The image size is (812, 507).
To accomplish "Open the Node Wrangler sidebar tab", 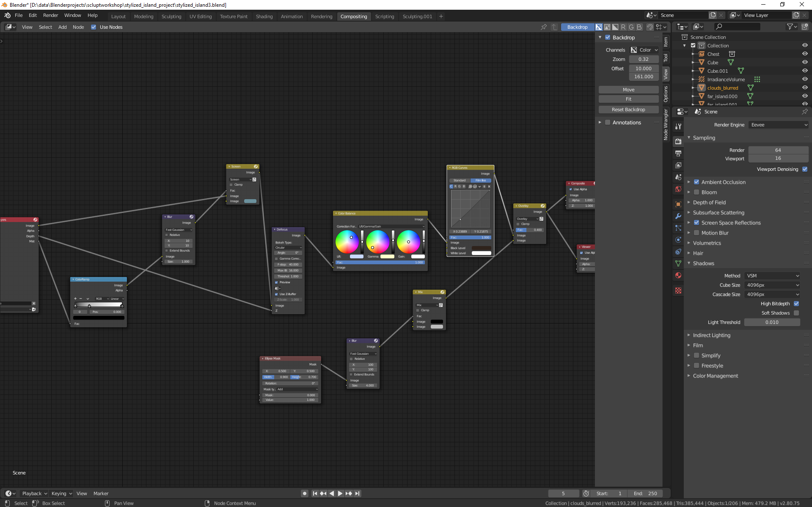I will pyautogui.click(x=666, y=124).
